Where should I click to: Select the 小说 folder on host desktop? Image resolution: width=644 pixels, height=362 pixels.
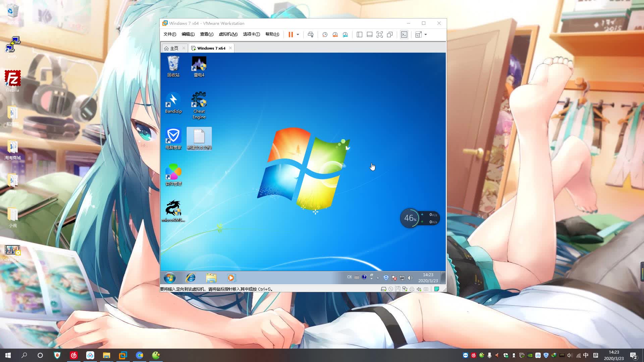pos(12,217)
